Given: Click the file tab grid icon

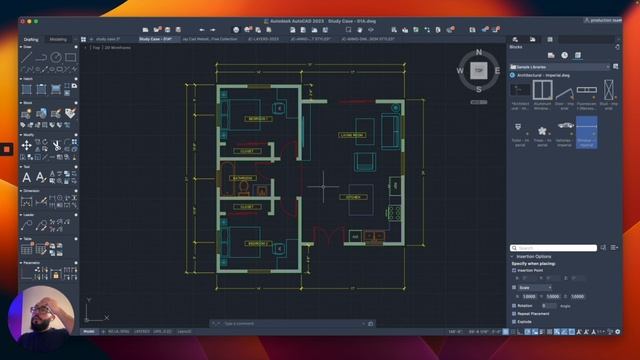Looking at the screenshot, I should pos(83,39).
